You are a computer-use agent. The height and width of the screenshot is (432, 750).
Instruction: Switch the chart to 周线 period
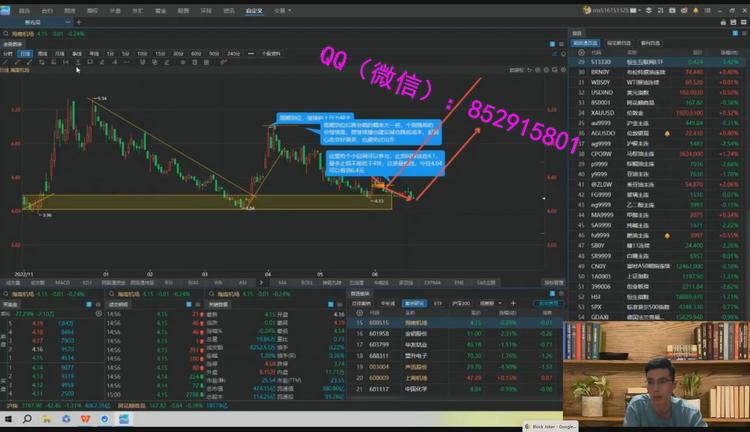(x=43, y=53)
